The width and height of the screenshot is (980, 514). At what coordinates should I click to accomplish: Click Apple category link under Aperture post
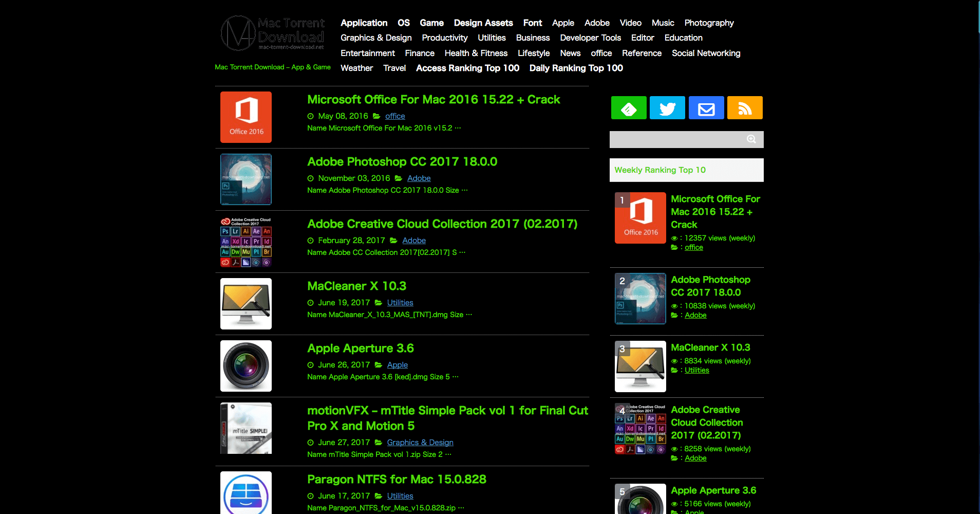pyautogui.click(x=398, y=365)
